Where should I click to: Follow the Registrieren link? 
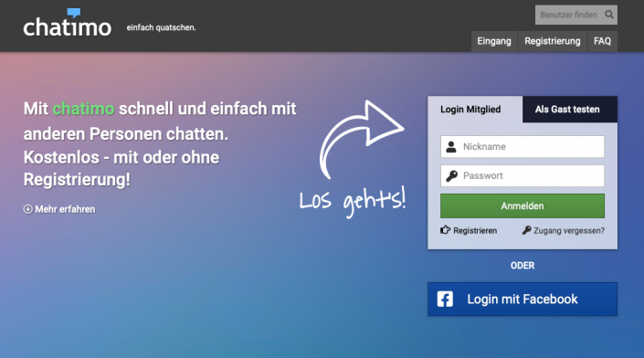pyautogui.click(x=475, y=231)
